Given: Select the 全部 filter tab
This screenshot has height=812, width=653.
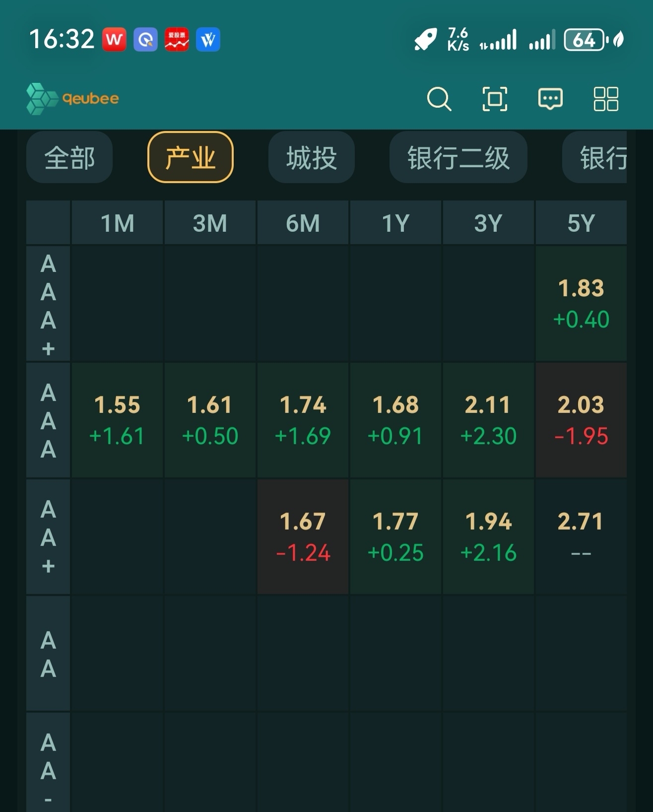Looking at the screenshot, I should pyautogui.click(x=69, y=158).
